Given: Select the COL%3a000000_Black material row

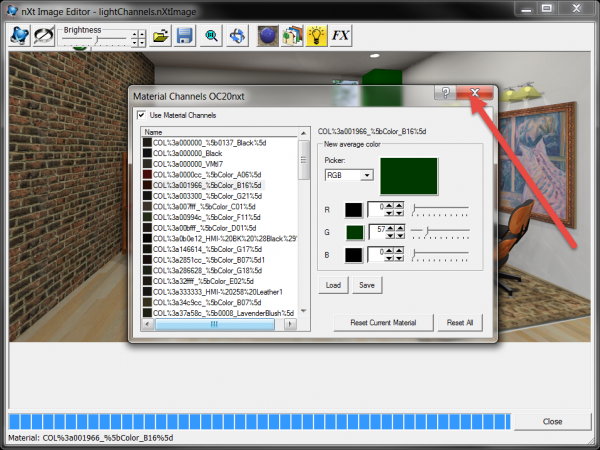Looking at the screenshot, I should (x=220, y=153).
